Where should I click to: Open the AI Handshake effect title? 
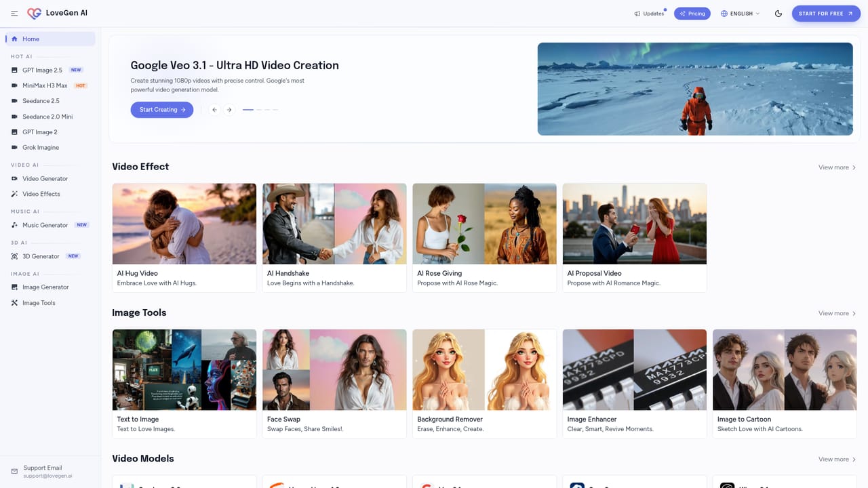[x=288, y=273]
